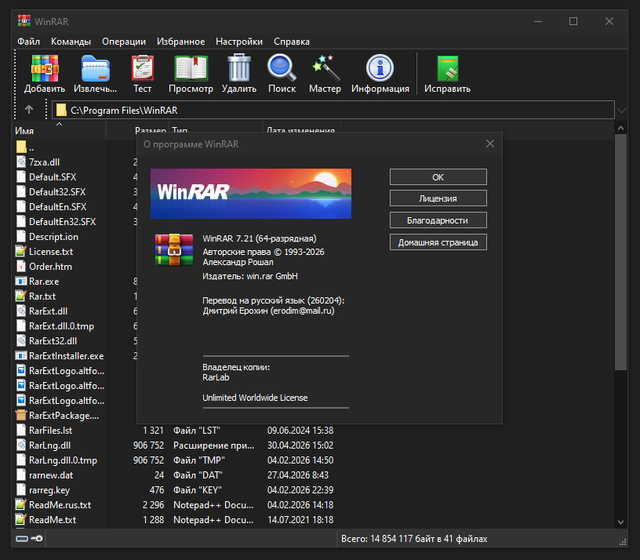Click the key icon in status bar
Viewport: 640px width, 560px height.
[37, 539]
